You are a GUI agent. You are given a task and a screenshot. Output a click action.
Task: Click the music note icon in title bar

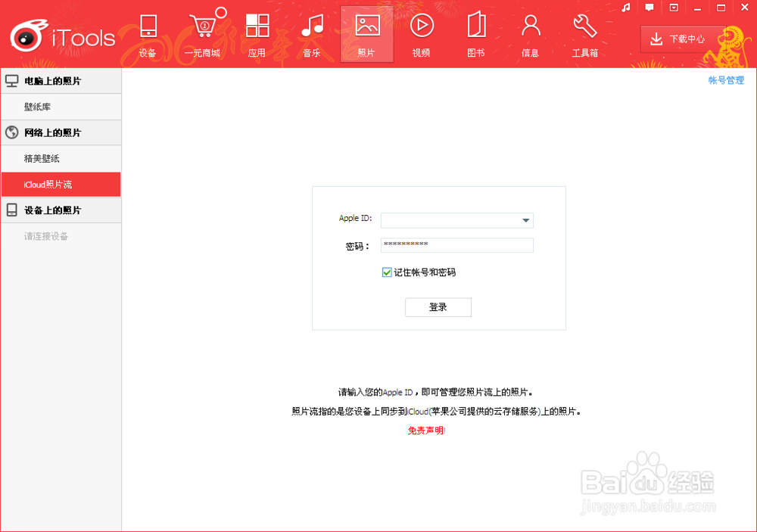pyautogui.click(x=626, y=8)
